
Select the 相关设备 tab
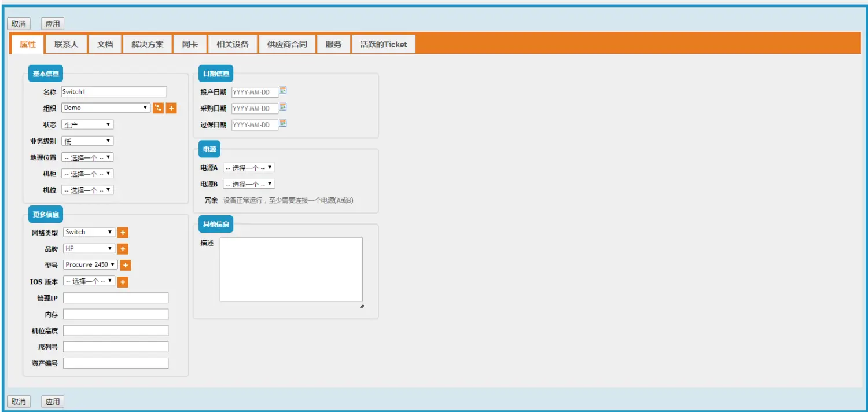point(232,44)
